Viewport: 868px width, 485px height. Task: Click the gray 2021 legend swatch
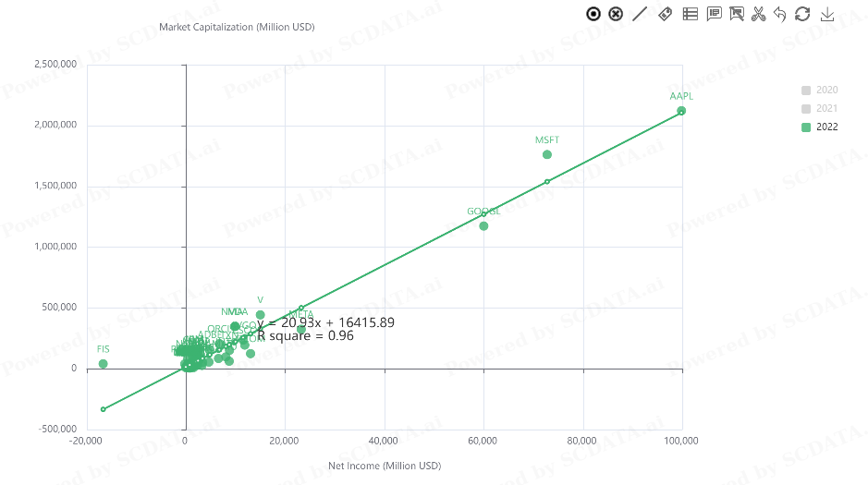(x=806, y=108)
